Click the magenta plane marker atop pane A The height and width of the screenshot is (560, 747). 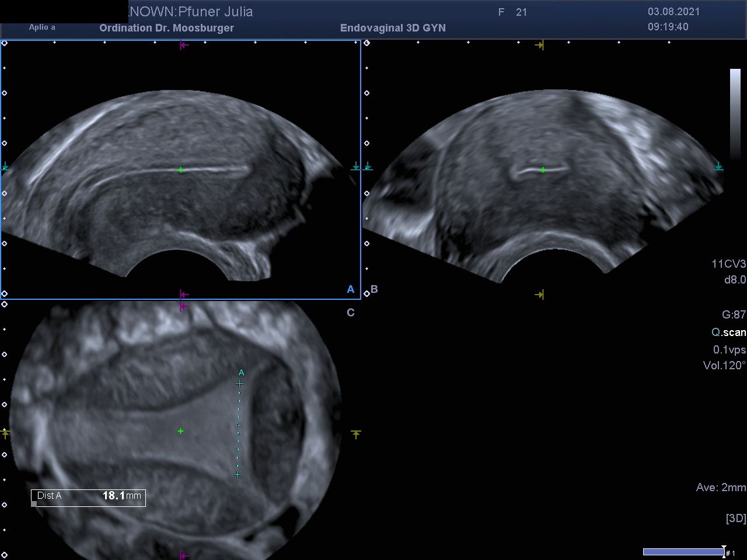(x=184, y=45)
